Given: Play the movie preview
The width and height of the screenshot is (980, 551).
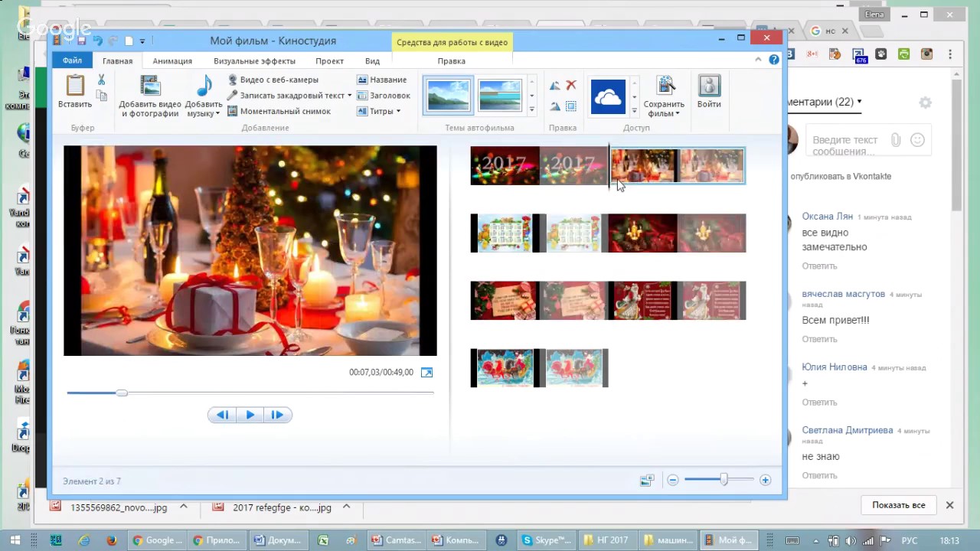Looking at the screenshot, I should pos(250,415).
